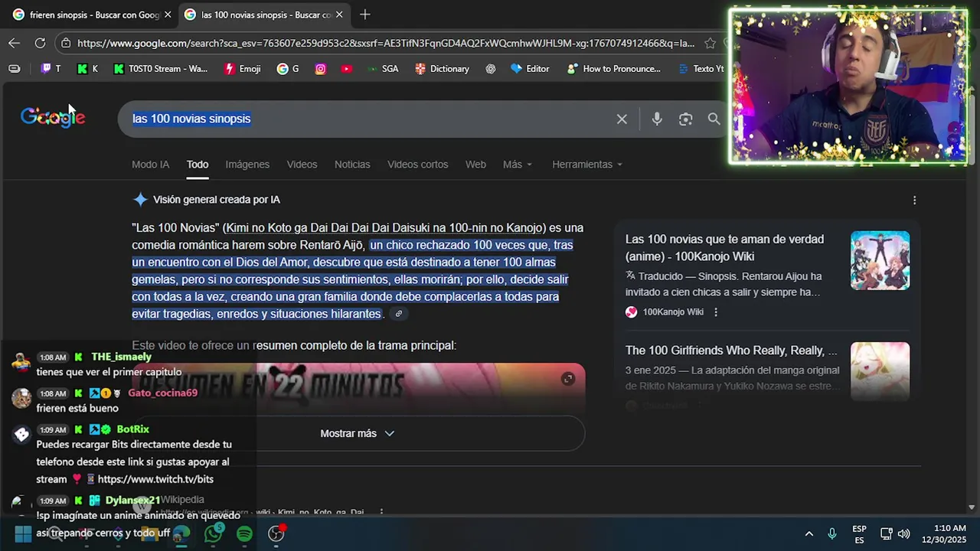980x551 pixels.
Task: Close the 'las 100 novias sinopsis' tab
Action: click(x=339, y=15)
